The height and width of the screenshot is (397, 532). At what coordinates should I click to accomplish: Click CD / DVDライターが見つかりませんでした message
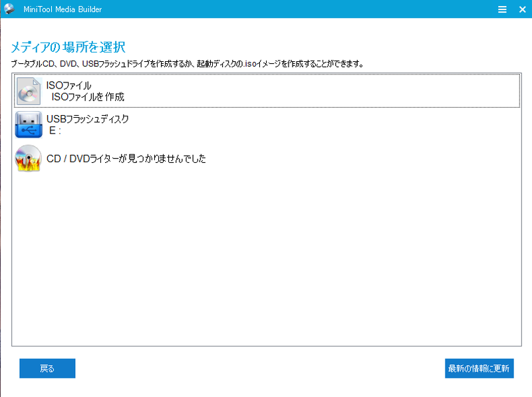[x=126, y=158]
